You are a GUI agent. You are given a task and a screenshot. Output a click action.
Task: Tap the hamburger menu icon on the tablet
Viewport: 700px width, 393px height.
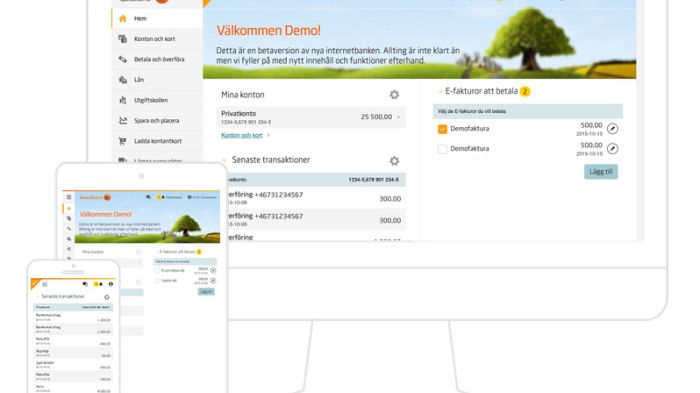click(69, 197)
